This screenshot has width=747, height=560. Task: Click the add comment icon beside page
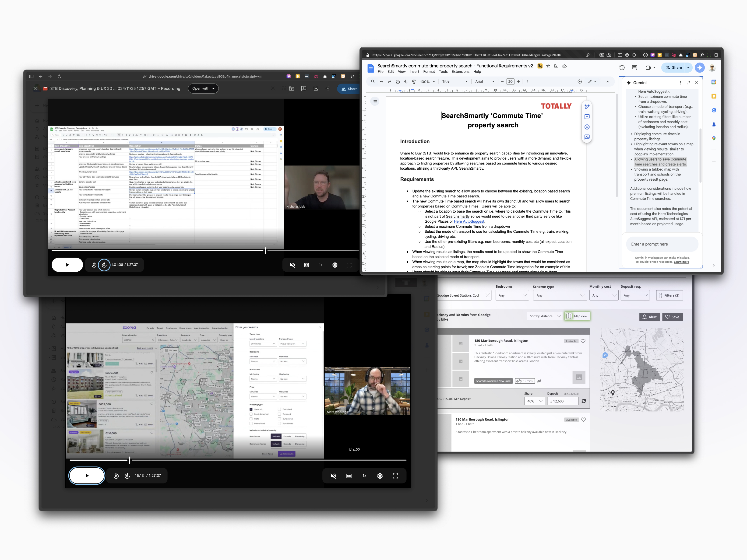[x=587, y=117]
